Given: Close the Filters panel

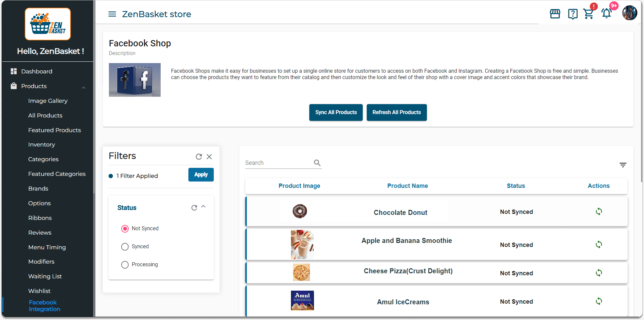Looking at the screenshot, I should (209, 156).
